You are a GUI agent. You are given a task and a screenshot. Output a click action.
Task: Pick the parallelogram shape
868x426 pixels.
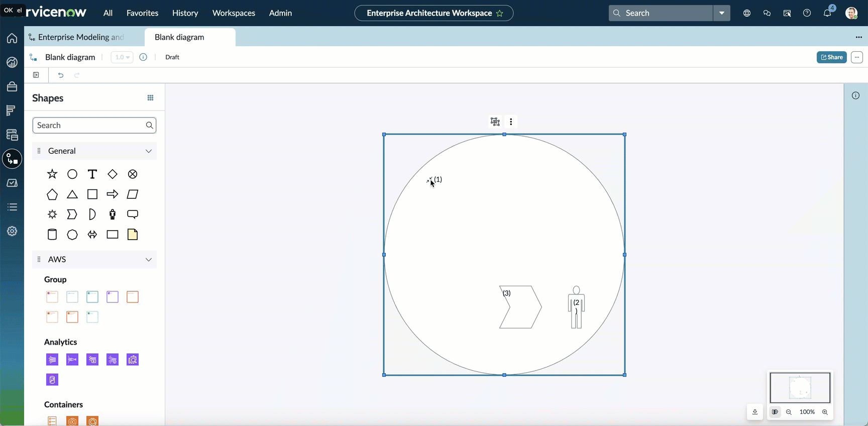[x=133, y=194]
